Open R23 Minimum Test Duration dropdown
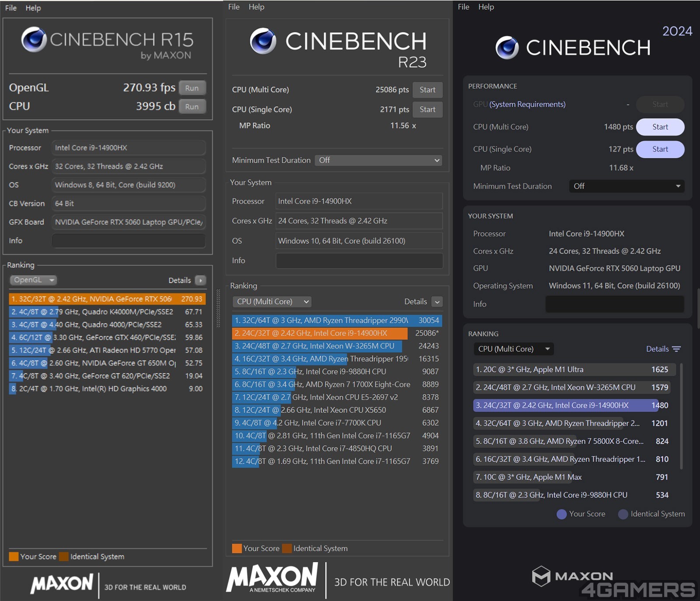The image size is (700, 601). pos(378,161)
